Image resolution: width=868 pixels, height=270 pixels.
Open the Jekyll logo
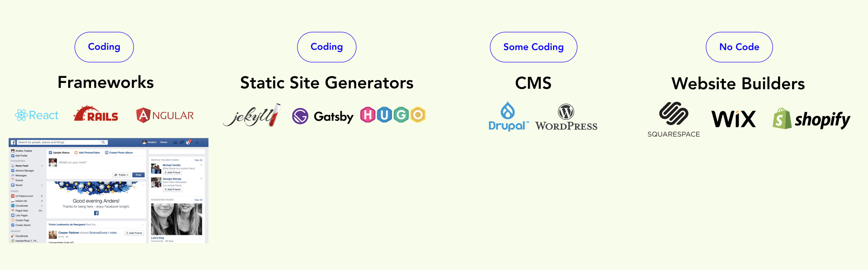point(252,115)
